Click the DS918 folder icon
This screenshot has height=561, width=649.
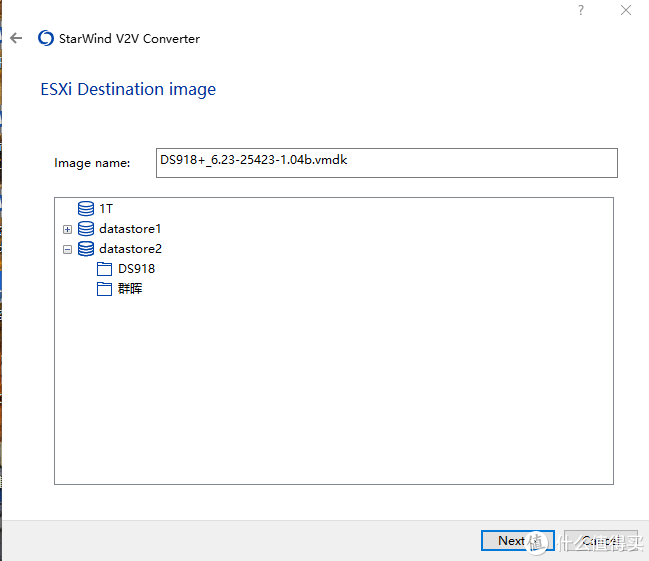point(104,269)
